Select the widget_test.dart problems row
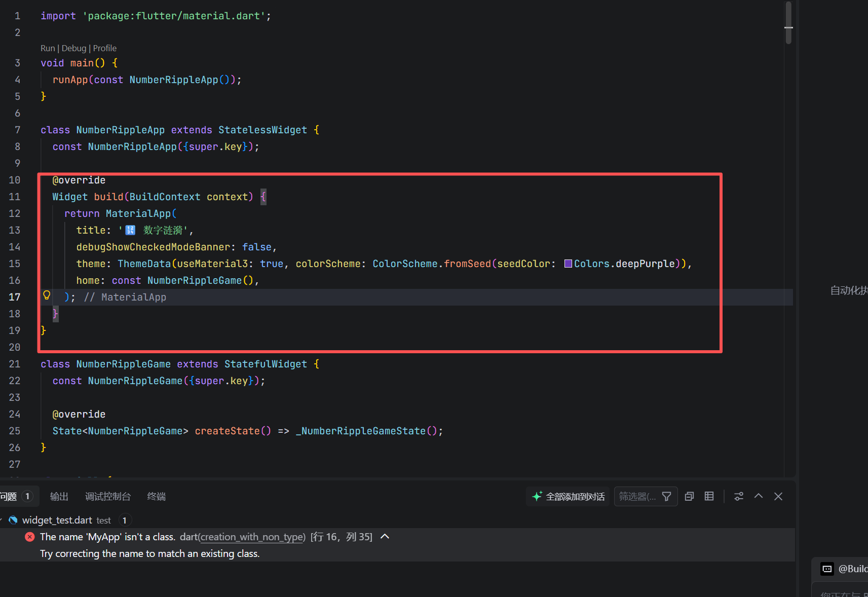The width and height of the screenshot is (868, 597). click(x=397, y=520)
